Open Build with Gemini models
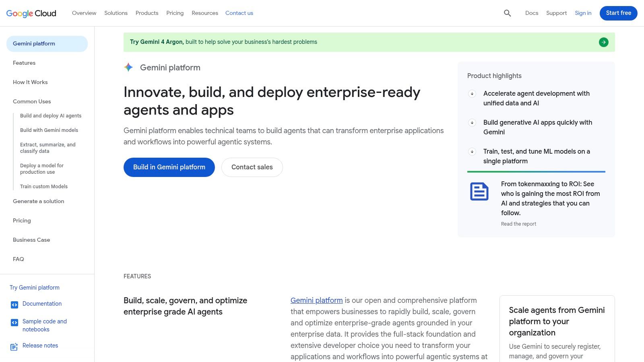Viewport: 644px width, 362px height. 49,130
